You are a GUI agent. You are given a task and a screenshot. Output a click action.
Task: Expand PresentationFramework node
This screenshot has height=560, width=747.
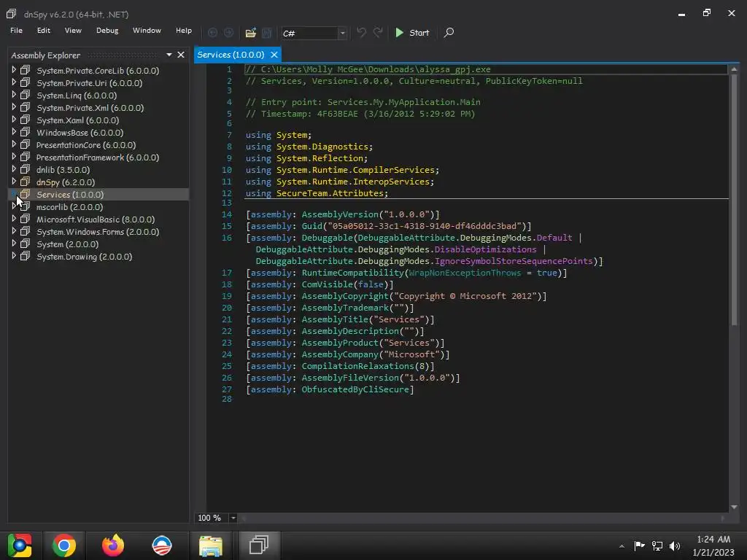point(14,157)
